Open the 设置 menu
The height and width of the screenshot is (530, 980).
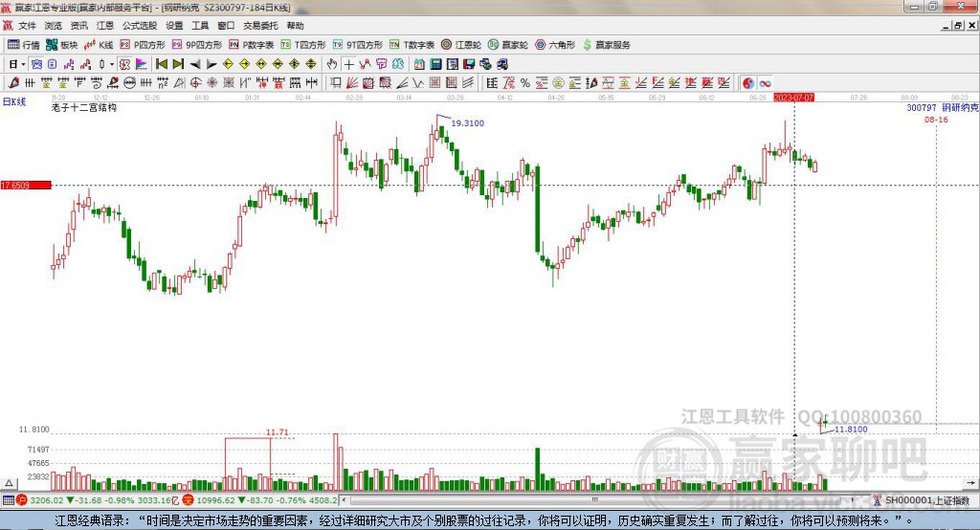coord(174,26)
